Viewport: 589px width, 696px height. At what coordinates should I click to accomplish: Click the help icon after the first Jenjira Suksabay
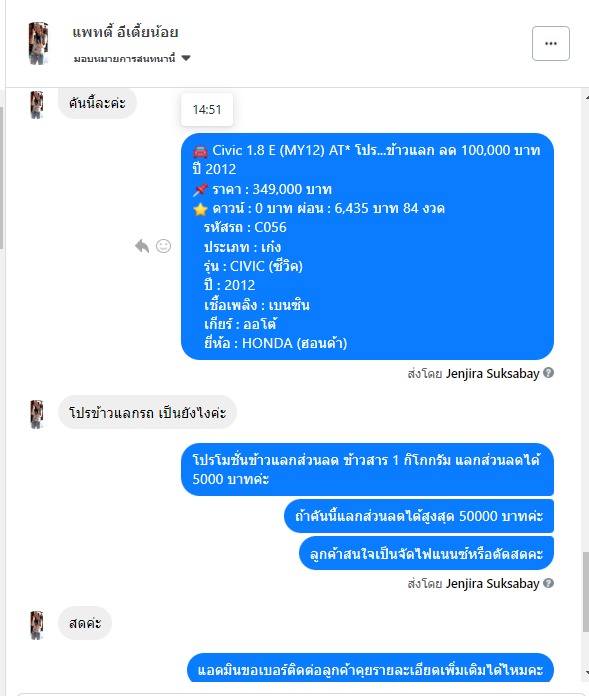click(548, 373)
